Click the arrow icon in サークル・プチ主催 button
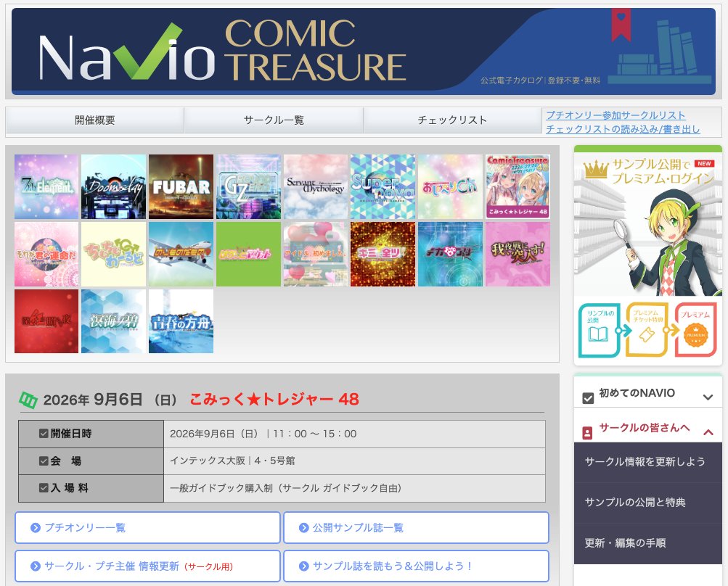 [x=36, y=566]
